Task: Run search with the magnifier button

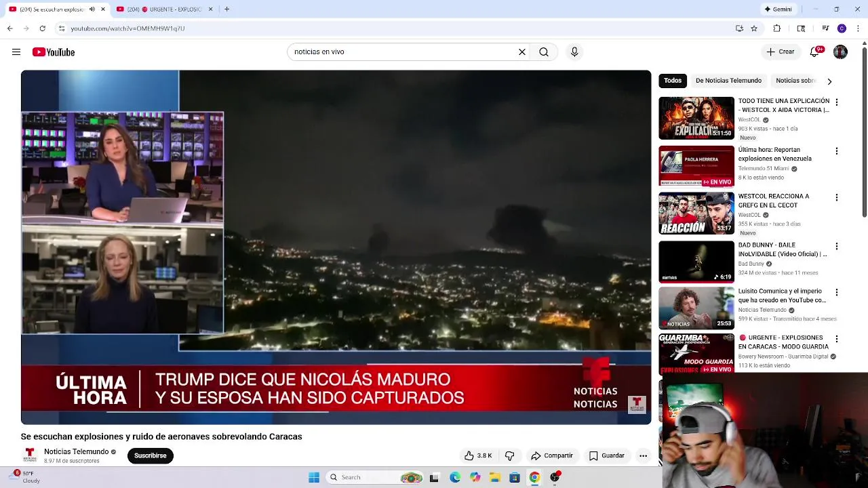Action: tap(544, 52)
